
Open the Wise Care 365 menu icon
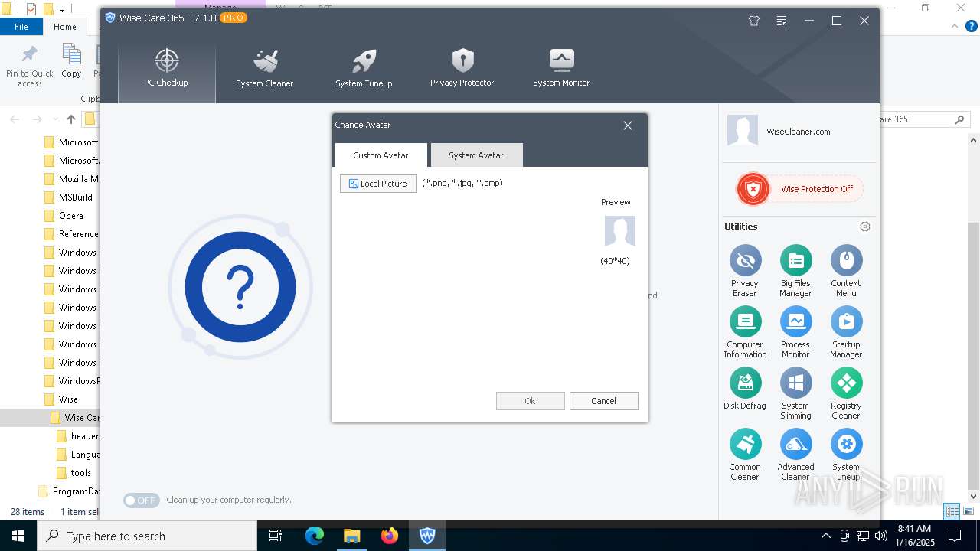(782, 21)
